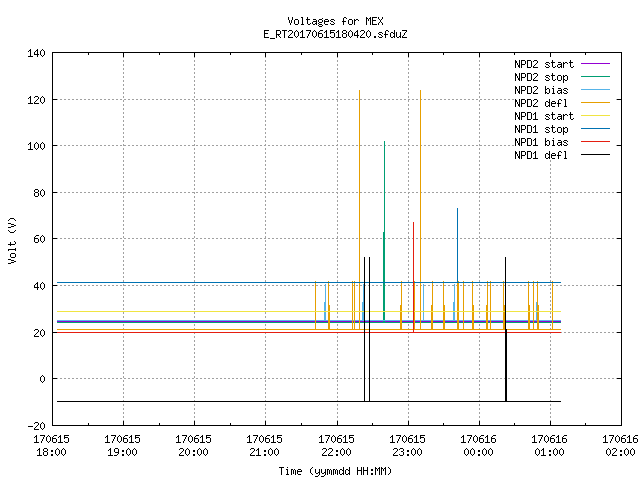This screenshot has height=480, width=640.
Task: Click the x-axis tick 170616 02:00
Action: (x=620, y=446)
